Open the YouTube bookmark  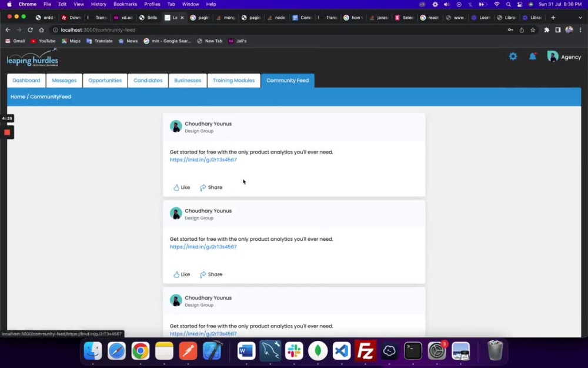tap(43, 41)
